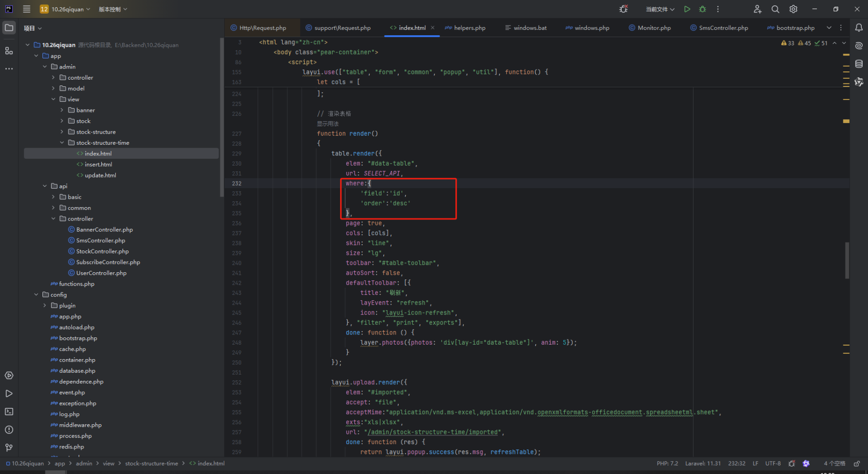This screenshot has width=868, height=474.
Task: Click the editor vertical scrollbar thumb
Action: [x=847, y=261]
